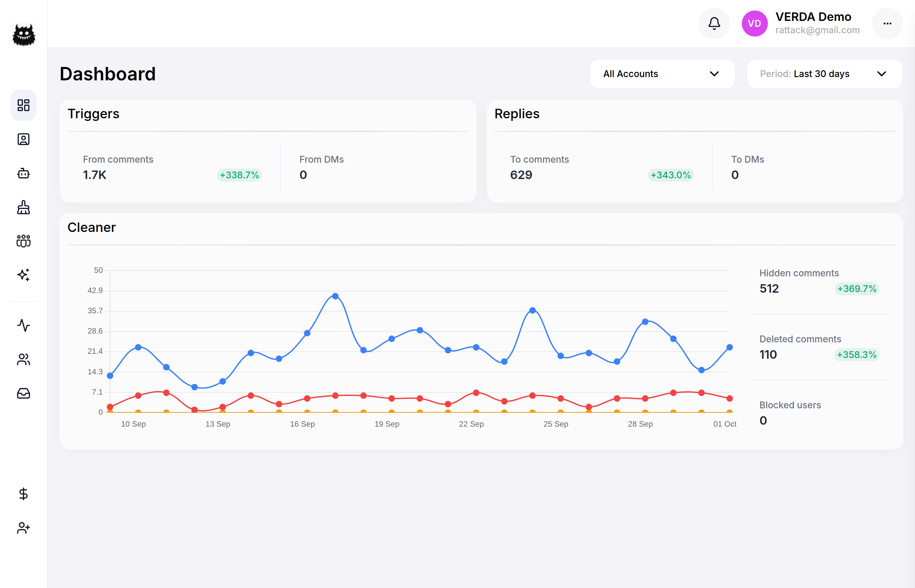Open the three-dots account menu
The width and height of the screenshot is (915, 588).
pyautogui.click(x=888, y=24)
